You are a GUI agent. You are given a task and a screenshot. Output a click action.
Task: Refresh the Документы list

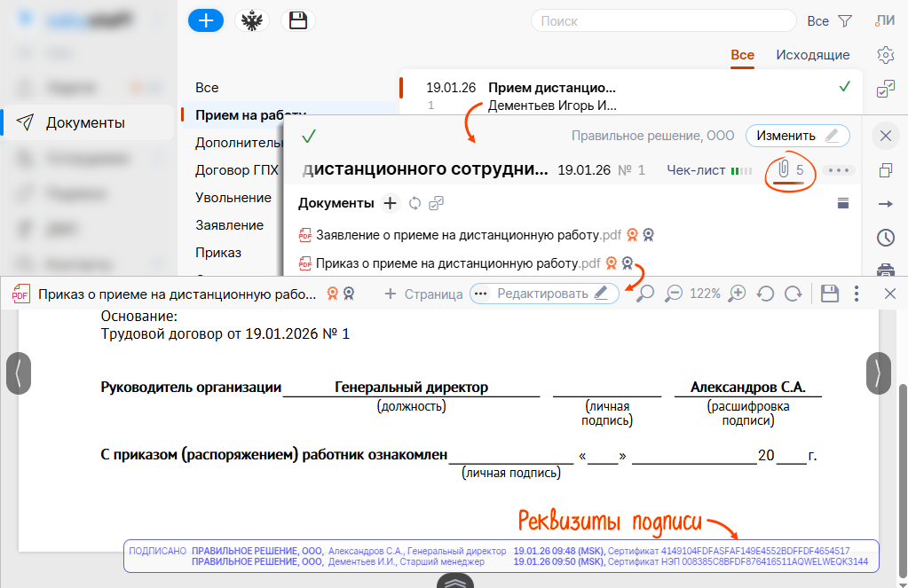point(415,203)
